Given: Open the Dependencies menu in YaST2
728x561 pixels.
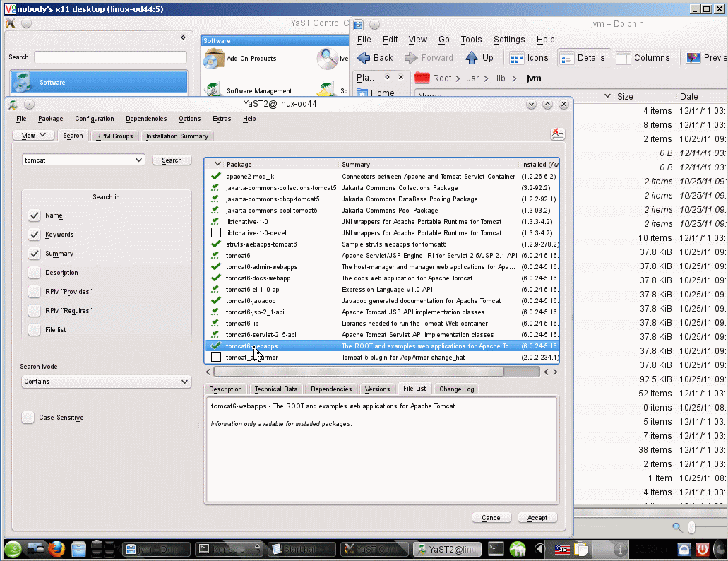Looking at the screenshot, I should tap(145, 119).
